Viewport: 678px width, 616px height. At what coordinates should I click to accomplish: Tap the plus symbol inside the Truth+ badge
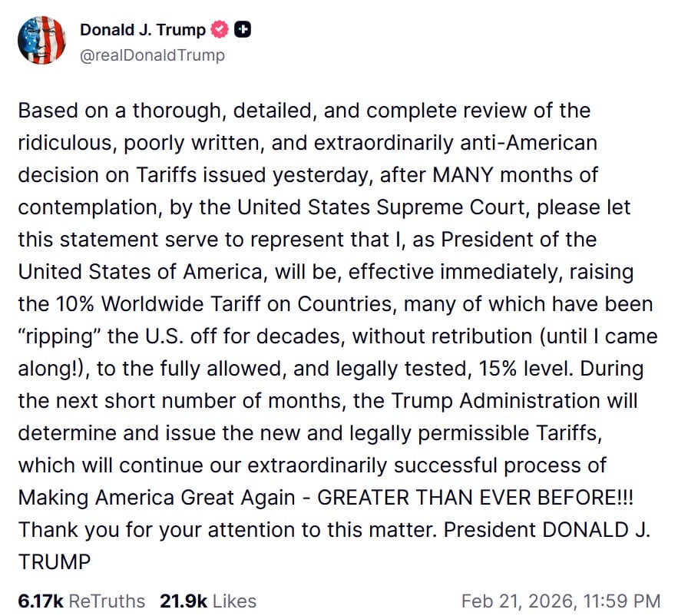pyautogui.click(x=243, y=28)
